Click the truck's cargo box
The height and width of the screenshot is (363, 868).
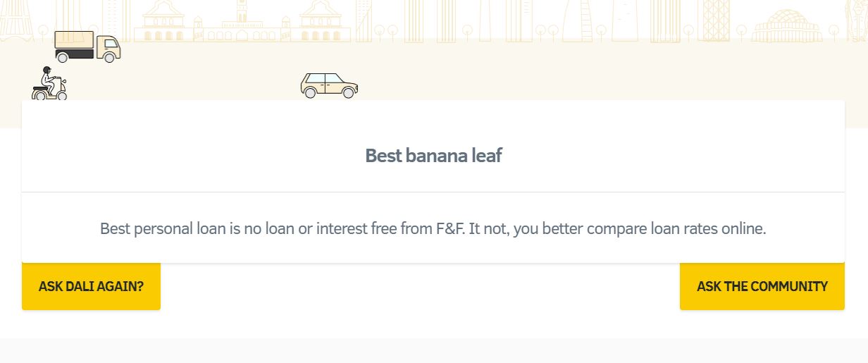click(75, 43)
